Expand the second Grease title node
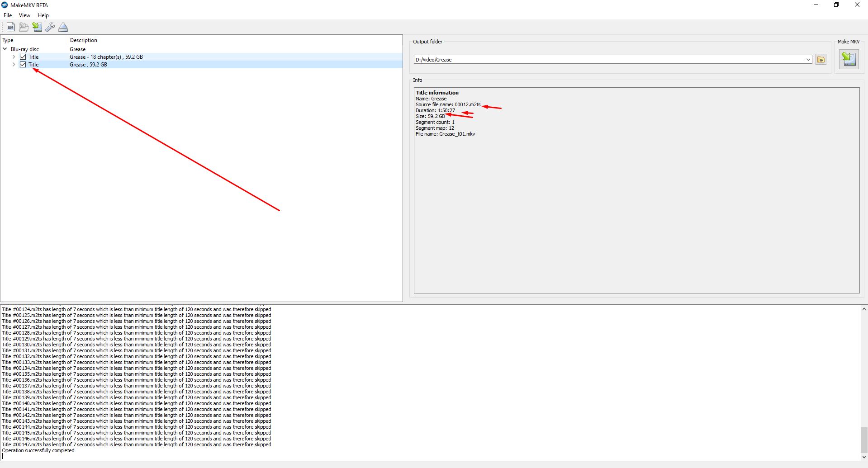The height and width of the screenshot is (468, 868). [x=14, y=65]
